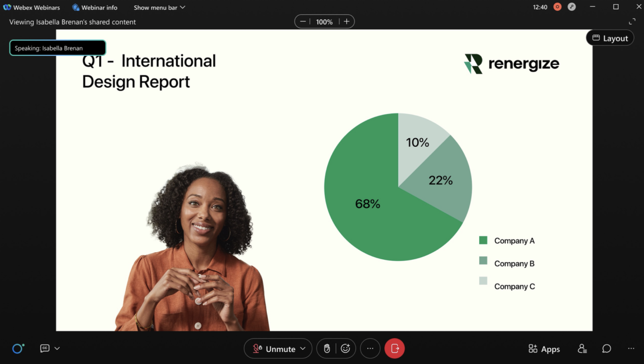Image resolution: width=644 pixels, height=364 pixels.
Task: Click the red leave webinar button
Action: [x=395, y=349]
